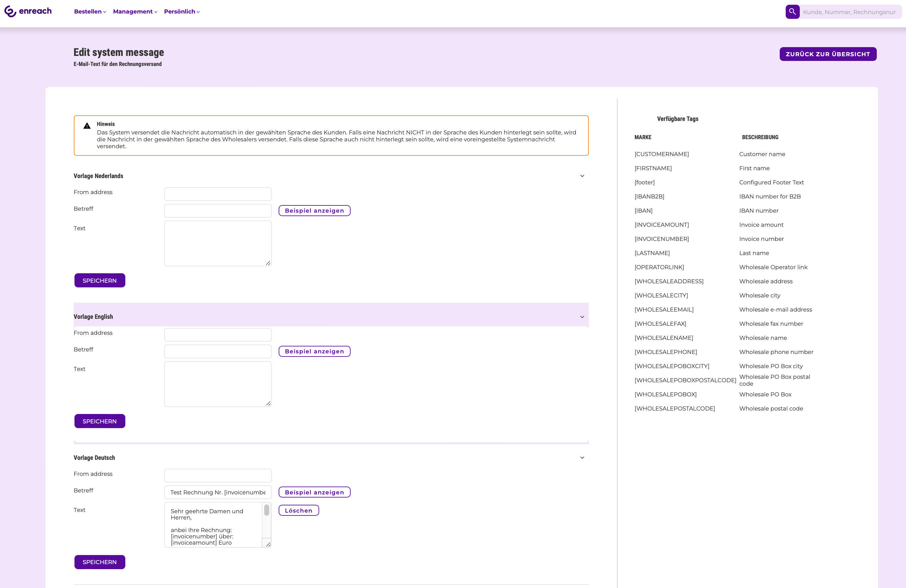906x588 pixels.
Task: Click the search magnifier icon
Action: click(x=792, y=12)
